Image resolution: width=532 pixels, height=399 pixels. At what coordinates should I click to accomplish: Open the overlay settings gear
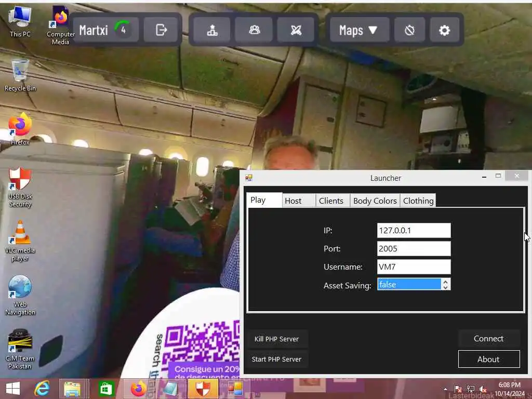[x=445, y=30]
